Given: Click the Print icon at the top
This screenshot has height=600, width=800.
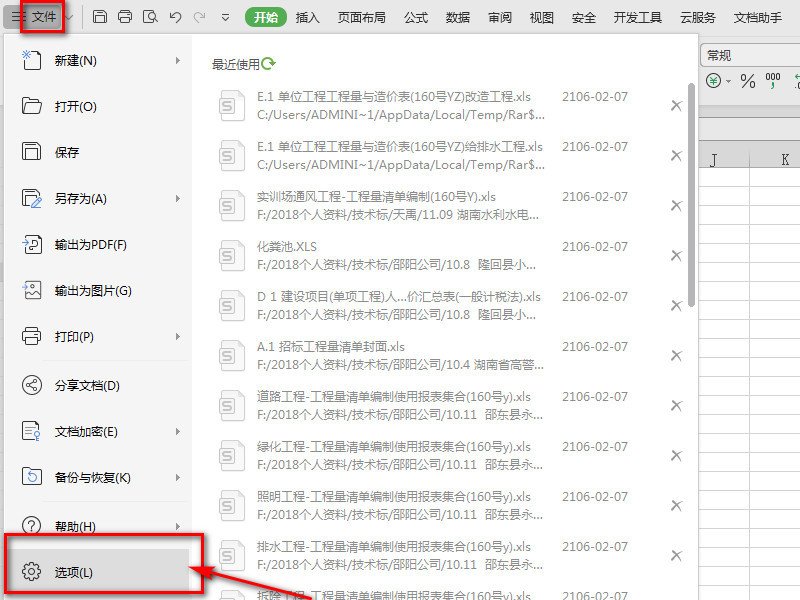Looking at the screenshot, I should pyautogui.click(x=124, y=16).
